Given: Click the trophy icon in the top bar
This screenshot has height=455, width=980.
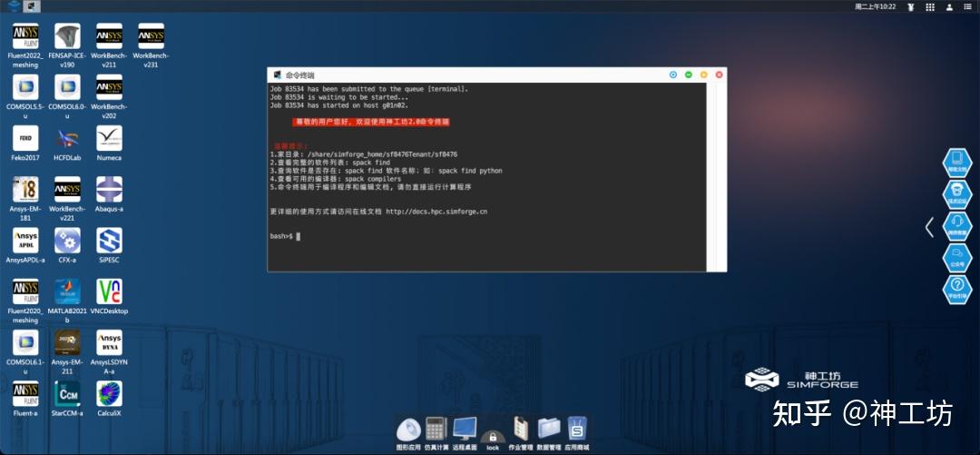Looking at the screenshot, I should pyautogui.click(x=911, y=7).
